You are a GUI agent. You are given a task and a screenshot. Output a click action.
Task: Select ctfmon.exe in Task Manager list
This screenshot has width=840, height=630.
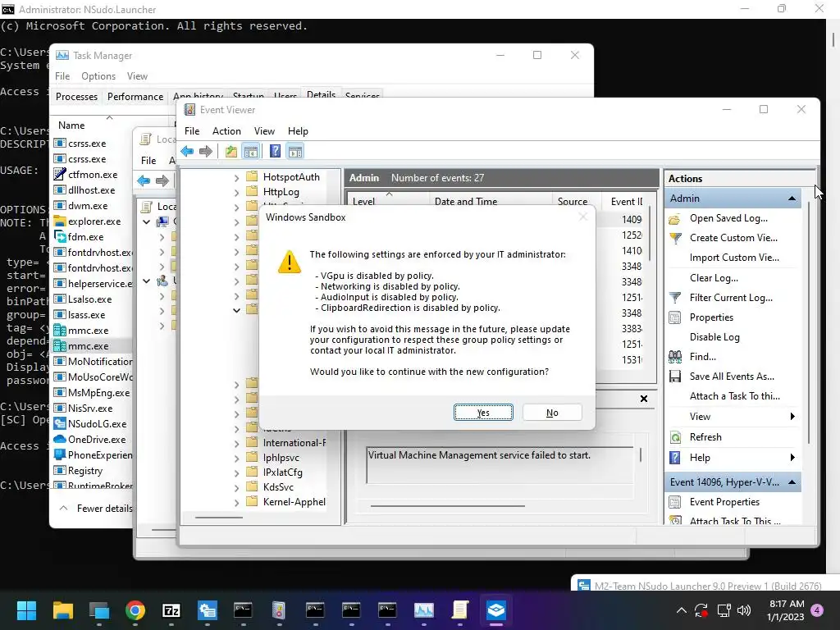click(x=92, y=175)
